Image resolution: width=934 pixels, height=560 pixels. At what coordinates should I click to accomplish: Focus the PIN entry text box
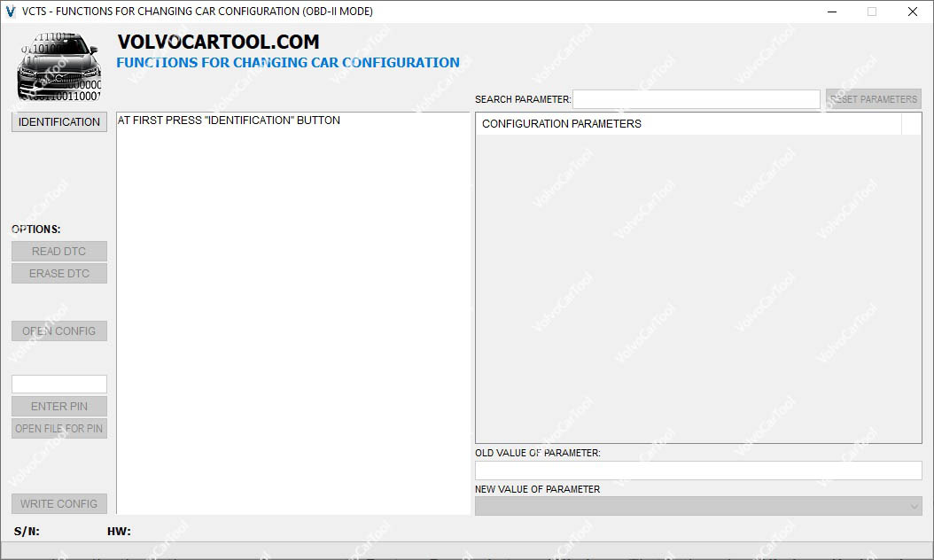pyautogui.click(x=59, y=384)
